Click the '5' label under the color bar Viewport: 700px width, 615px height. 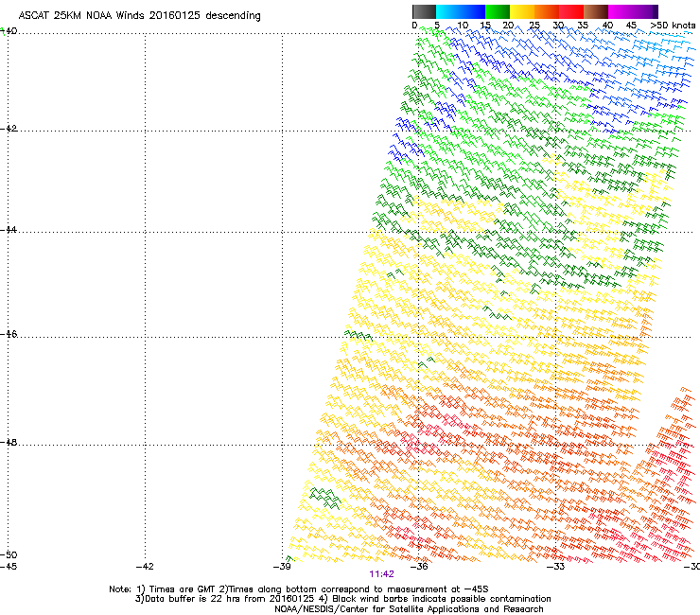437,26
